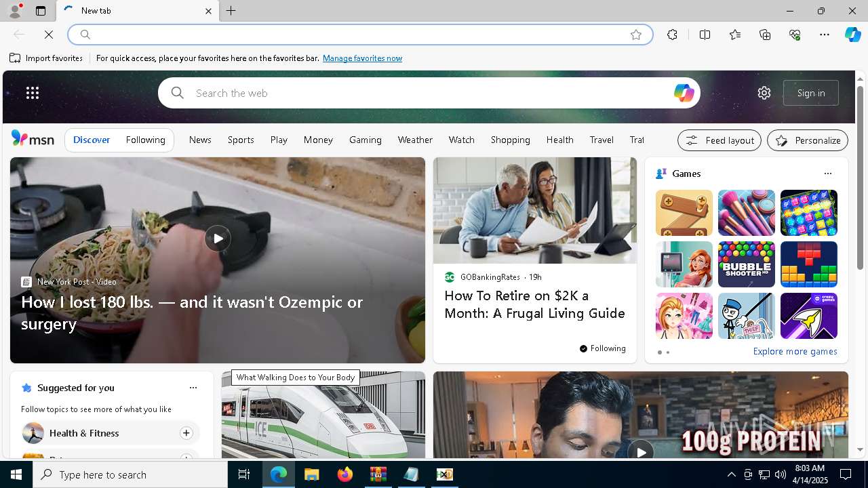The image size is (868, 488).
Task: Open Split screen view
Action: click(x=705, y=35)
